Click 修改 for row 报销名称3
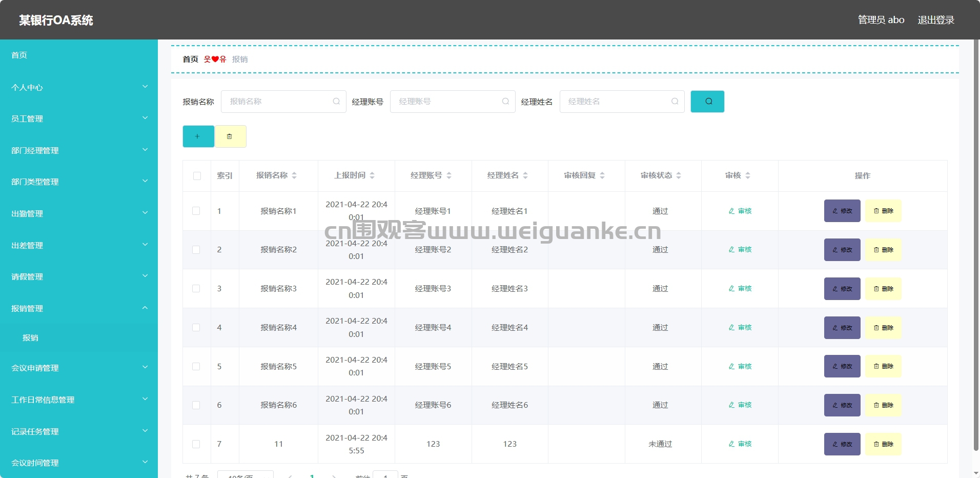Image resolution: width=980 pixels, height=478 pixels. (842, 289)
